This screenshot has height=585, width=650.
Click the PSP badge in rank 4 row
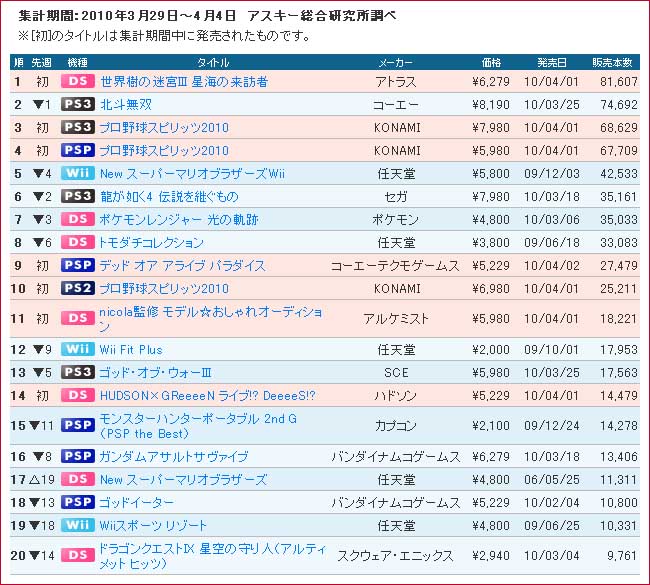pyautogui.click(x=78, y=150)
